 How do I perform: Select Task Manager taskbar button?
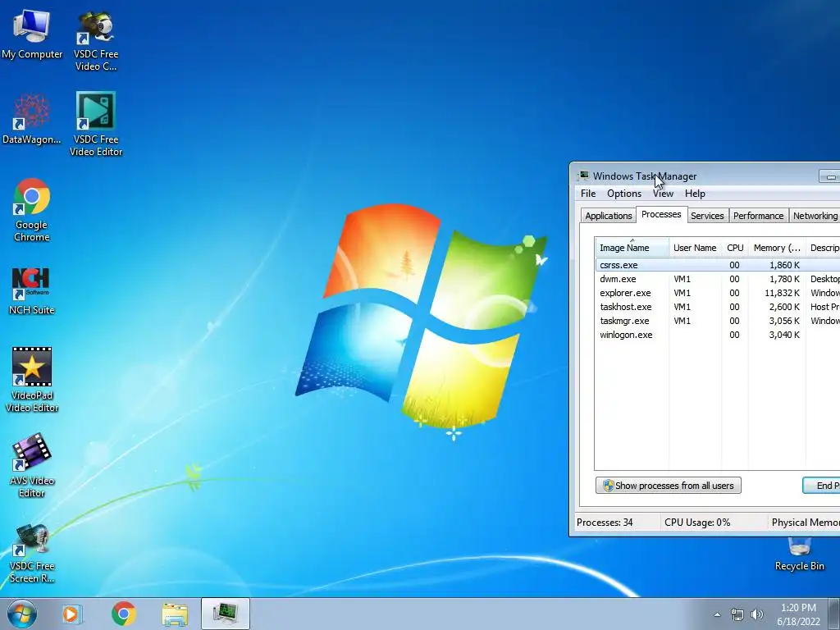coord(226,614)
